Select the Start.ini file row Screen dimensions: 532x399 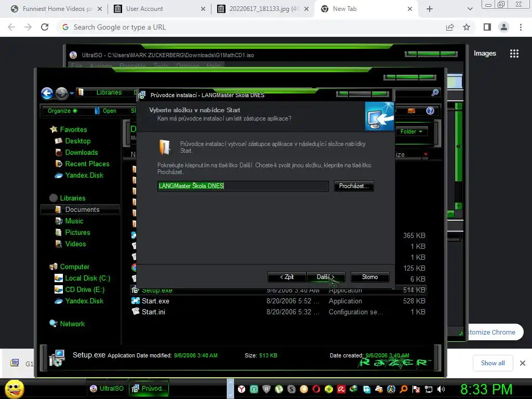coord(278,312)
